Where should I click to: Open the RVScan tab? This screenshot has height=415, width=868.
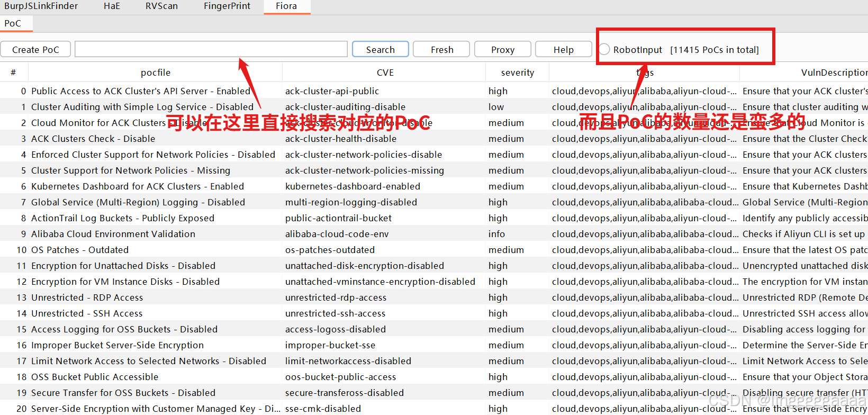click(161, 6)
